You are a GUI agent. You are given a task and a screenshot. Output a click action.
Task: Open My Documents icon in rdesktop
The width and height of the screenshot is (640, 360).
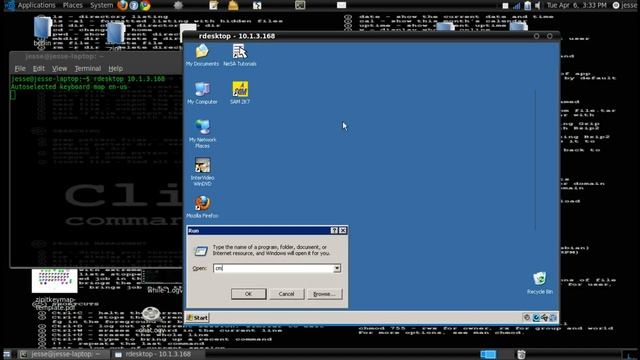pos(202,55)
